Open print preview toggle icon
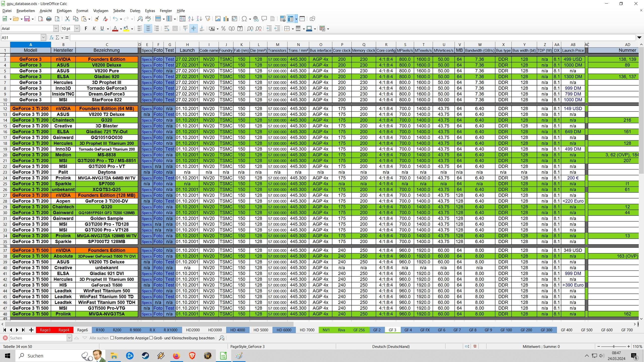This screenshot has width=644, height=362. click(x=57, y=19)
